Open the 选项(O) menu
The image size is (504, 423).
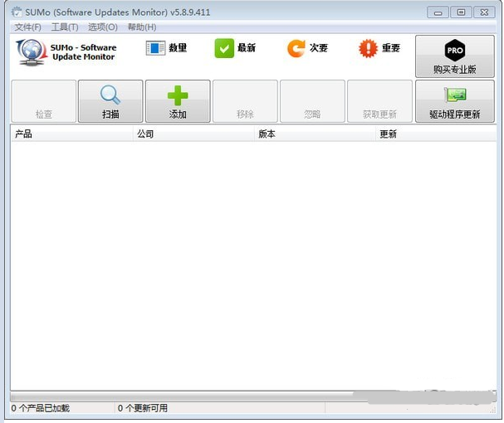pos(103,27)
